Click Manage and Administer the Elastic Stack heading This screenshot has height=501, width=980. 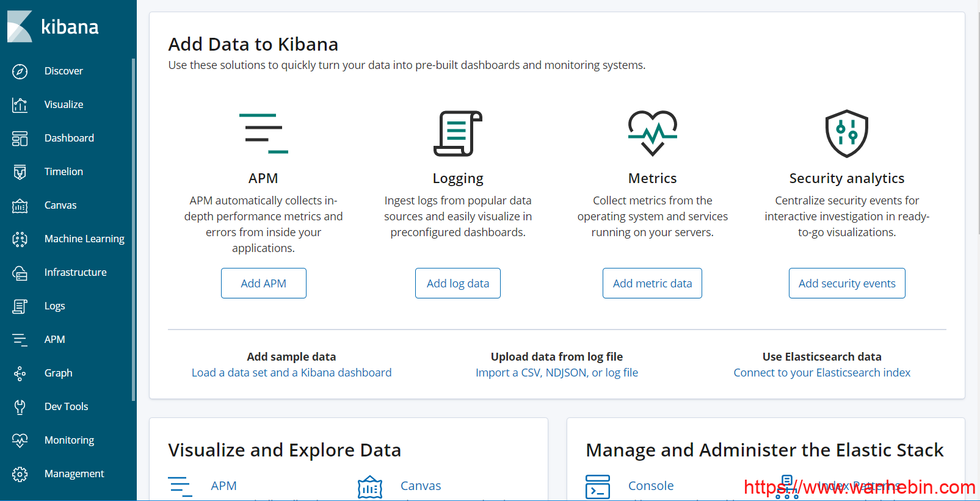click(764, 450)
